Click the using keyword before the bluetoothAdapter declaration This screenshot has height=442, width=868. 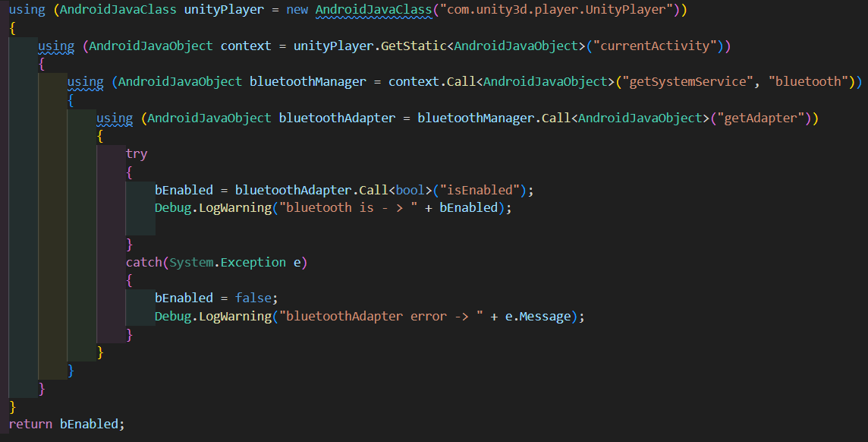click(115, 118)
